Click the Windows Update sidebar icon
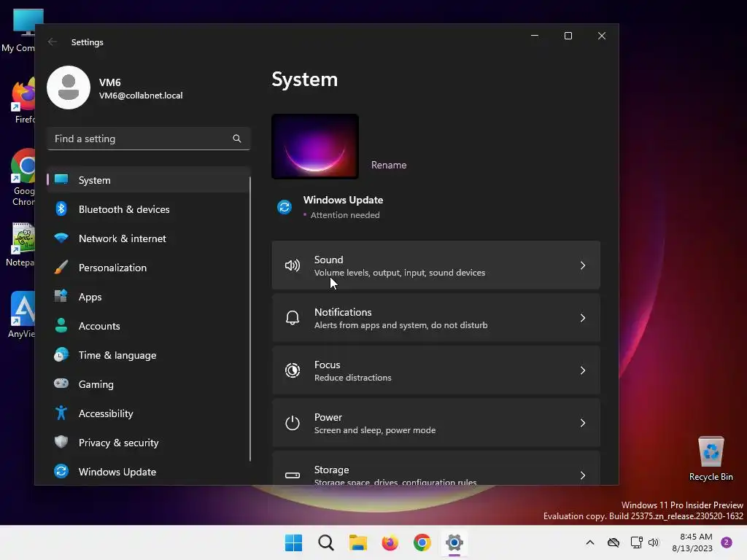Screen dimensions: 747x560 pyautogui.click(x=61, y=471)
